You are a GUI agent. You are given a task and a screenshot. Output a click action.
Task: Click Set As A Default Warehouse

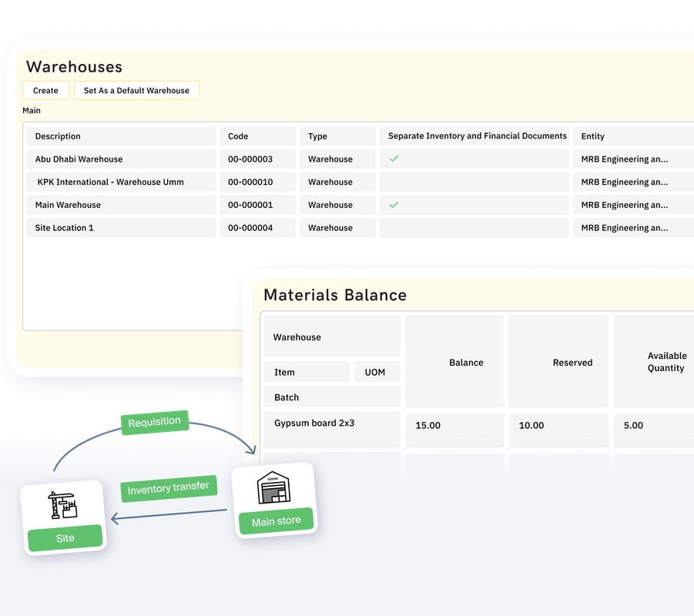click(x=136, y=90)
